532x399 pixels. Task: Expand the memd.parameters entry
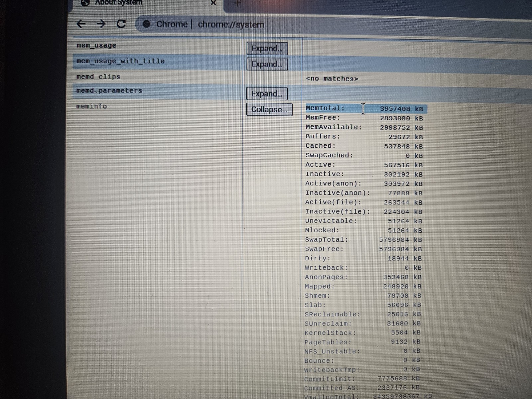267,94
